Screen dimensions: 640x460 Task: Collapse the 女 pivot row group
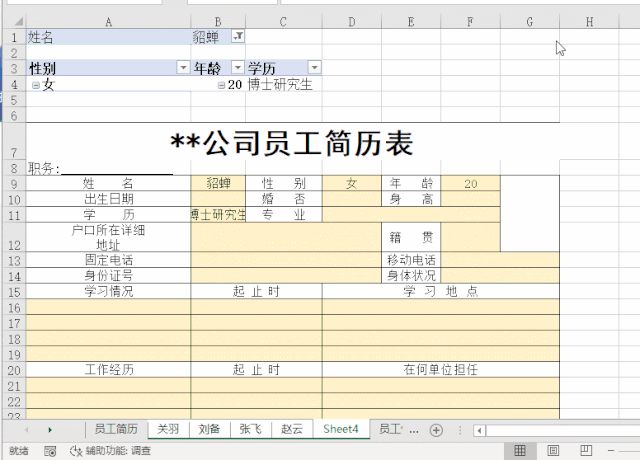click(36, 85)
